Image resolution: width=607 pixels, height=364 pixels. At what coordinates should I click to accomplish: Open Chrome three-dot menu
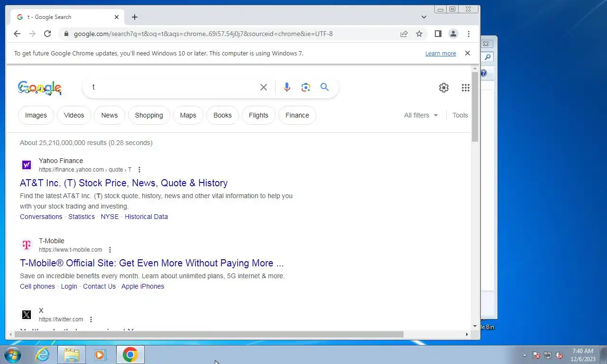click(469, 34)
